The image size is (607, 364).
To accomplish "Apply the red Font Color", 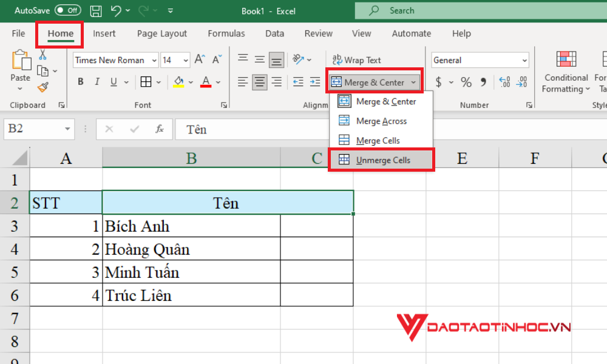I will pos(206,82).
